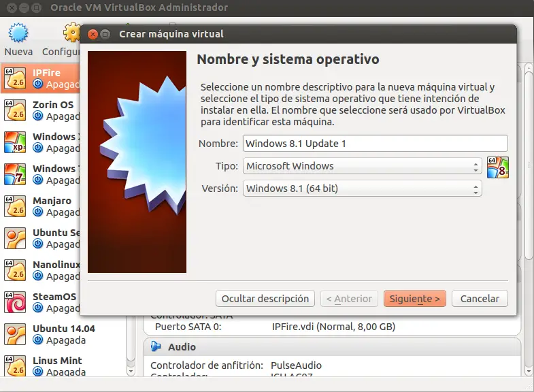The image size is (534, 392).
Task: Click the Nueva toolbar icon
Action: 18,33
